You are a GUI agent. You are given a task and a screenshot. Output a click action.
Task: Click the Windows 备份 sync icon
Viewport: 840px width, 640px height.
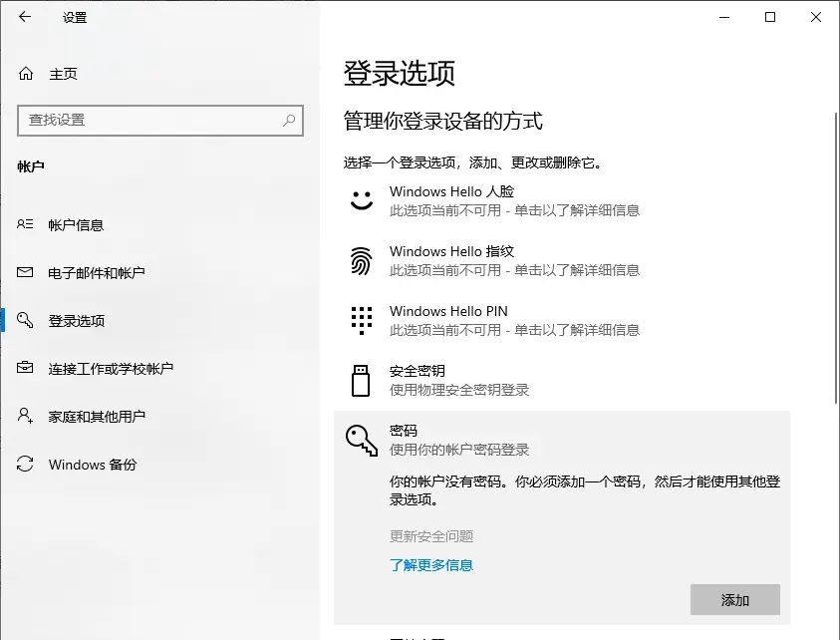point(25,464)
